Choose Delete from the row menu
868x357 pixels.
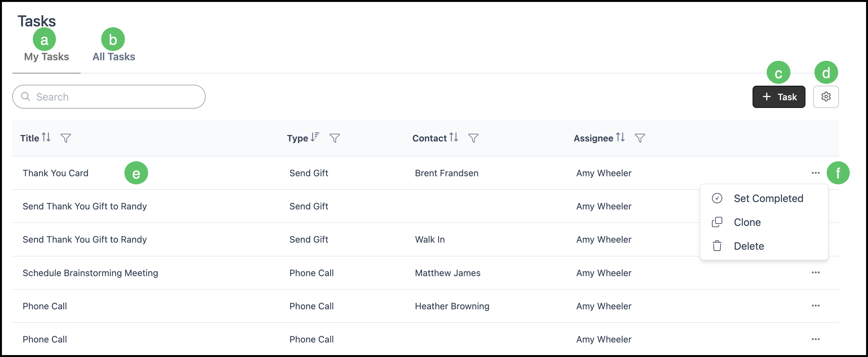[764, 246]
